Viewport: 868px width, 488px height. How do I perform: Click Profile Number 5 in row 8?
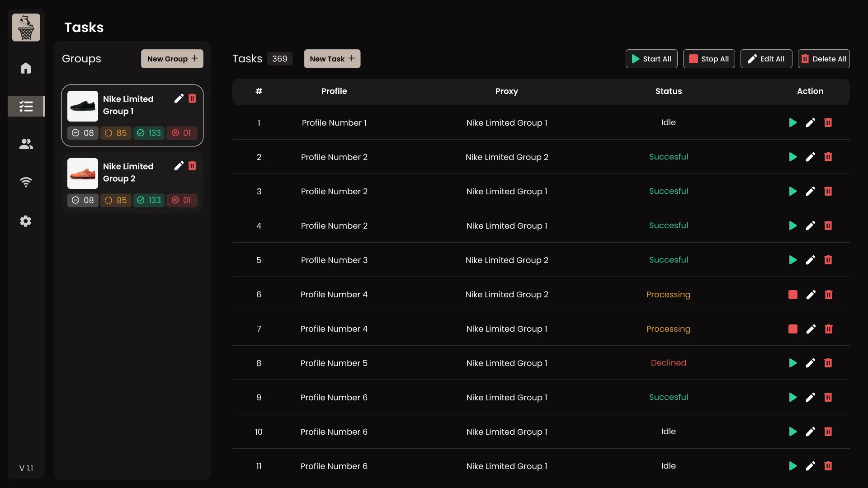coord(334,363)
